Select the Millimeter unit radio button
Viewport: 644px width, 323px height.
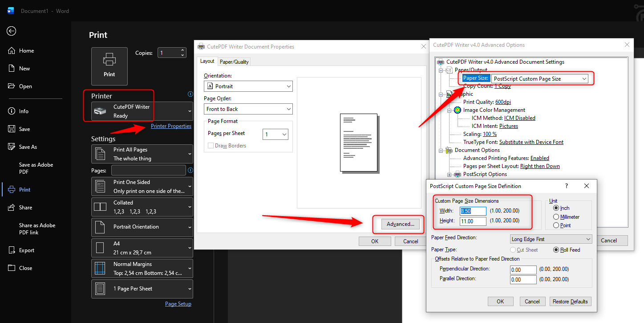(556, 217)
